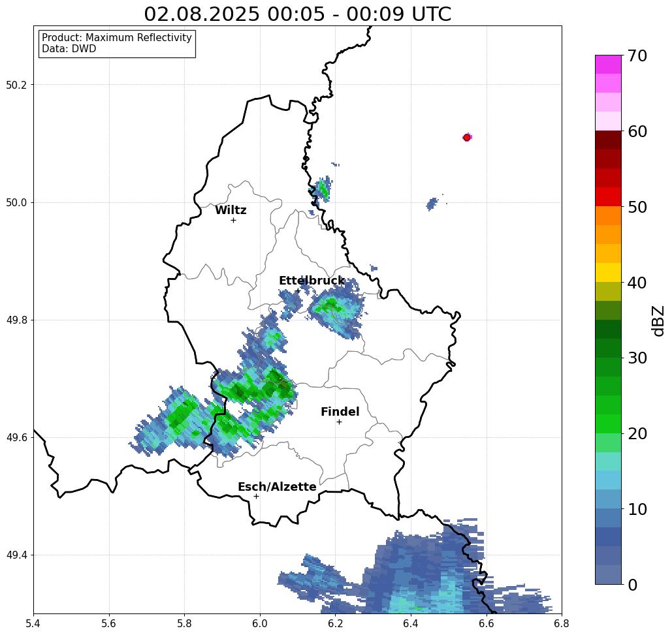Click the latitude tick label 49.4
This screenshot has height=635, width=672.
pos(16,555)
